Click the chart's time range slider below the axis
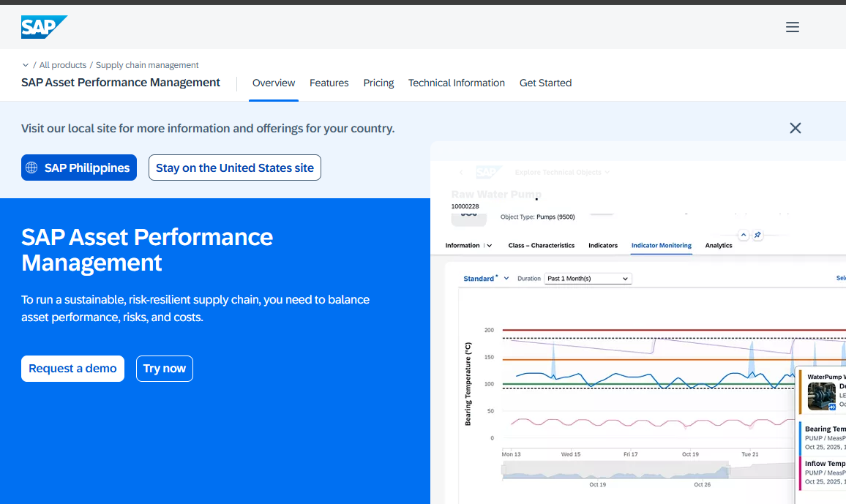846x504 pixels. [615, 470]
